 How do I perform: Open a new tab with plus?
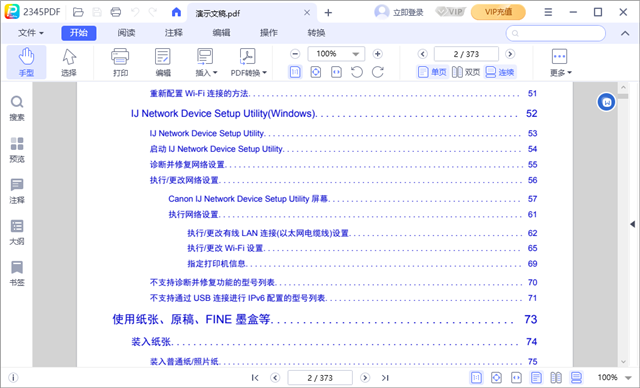(328, 13)
